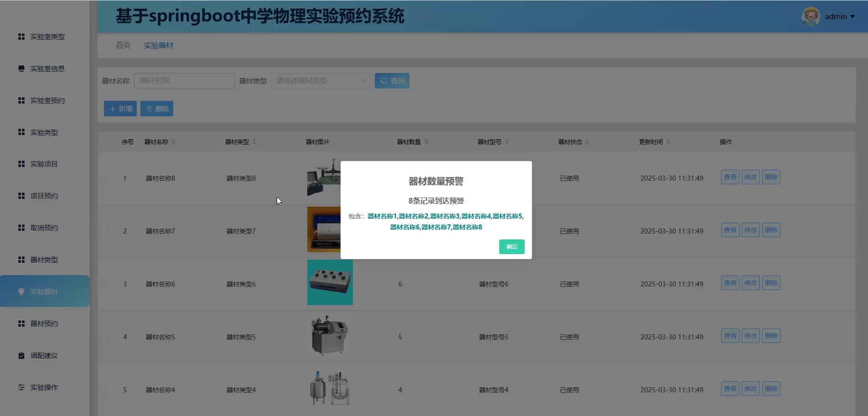Click the 器材名称 search input field
This screenshot has width=868, height=416.
(x=184, y=81)
